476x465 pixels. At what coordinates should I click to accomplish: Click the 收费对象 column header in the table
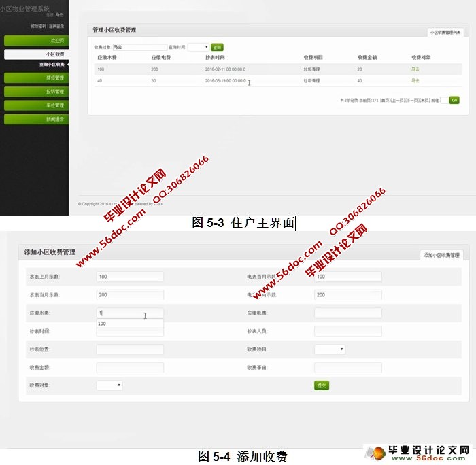[x=421, y=57]
